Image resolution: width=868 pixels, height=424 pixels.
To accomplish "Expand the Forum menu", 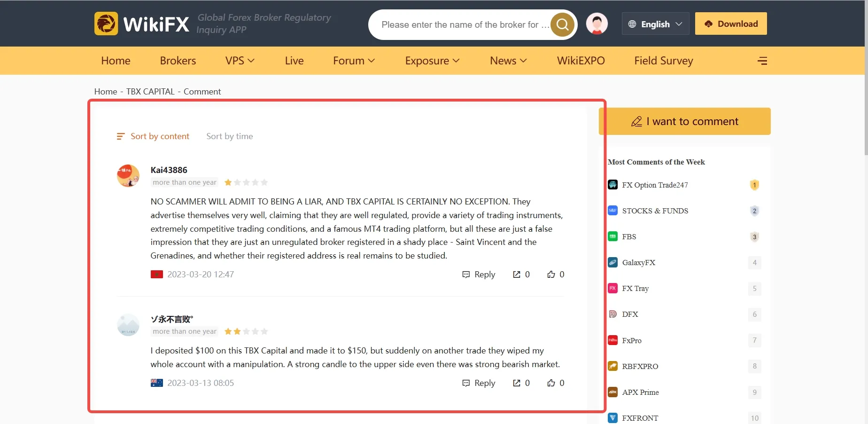I will [354, 61].
